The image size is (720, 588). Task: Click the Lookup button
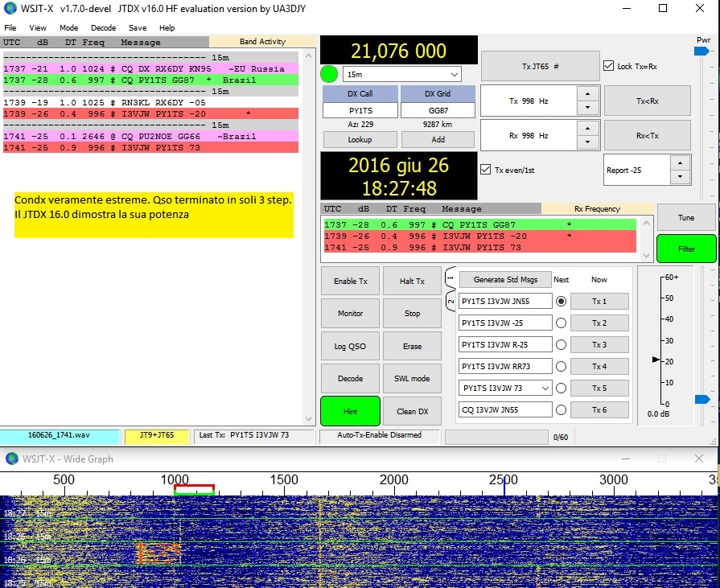pyautogui.click(x=360, y=139)
